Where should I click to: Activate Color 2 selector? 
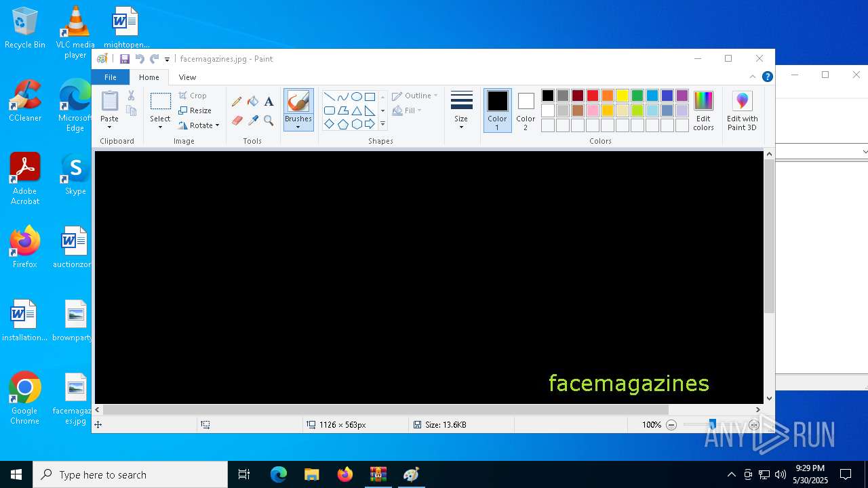coord(526,110)
